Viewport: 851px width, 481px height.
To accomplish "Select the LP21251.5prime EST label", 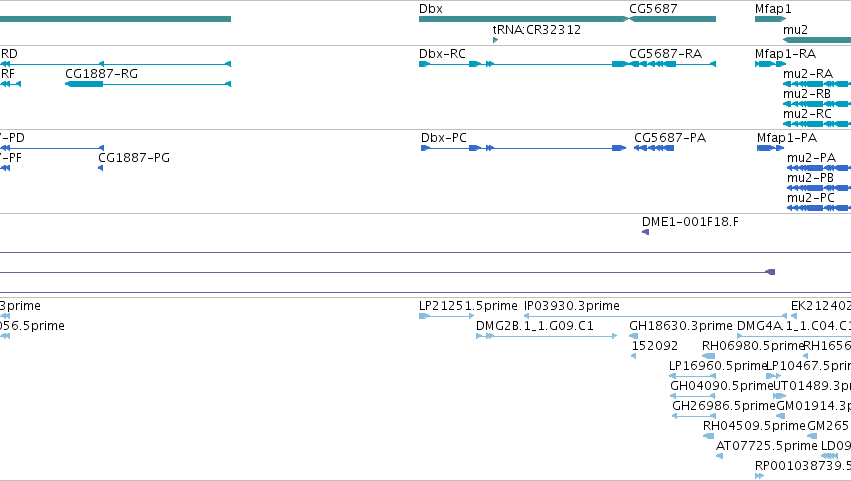I will (468, 306).
